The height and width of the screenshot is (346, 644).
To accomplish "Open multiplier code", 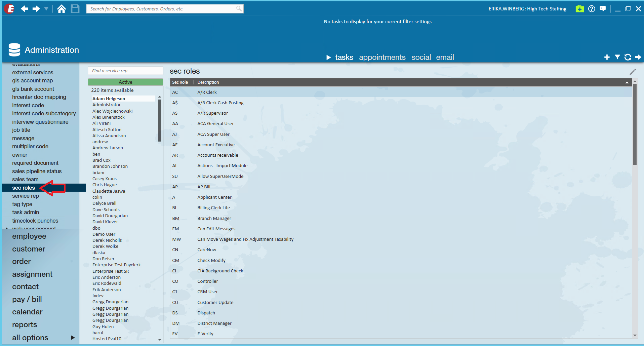I will pyautogui.click(x=30, y=147).
